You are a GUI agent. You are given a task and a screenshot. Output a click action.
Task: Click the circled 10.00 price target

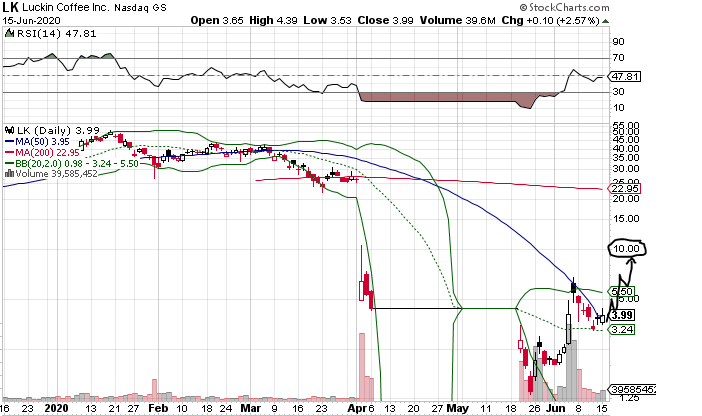[627, 247]
